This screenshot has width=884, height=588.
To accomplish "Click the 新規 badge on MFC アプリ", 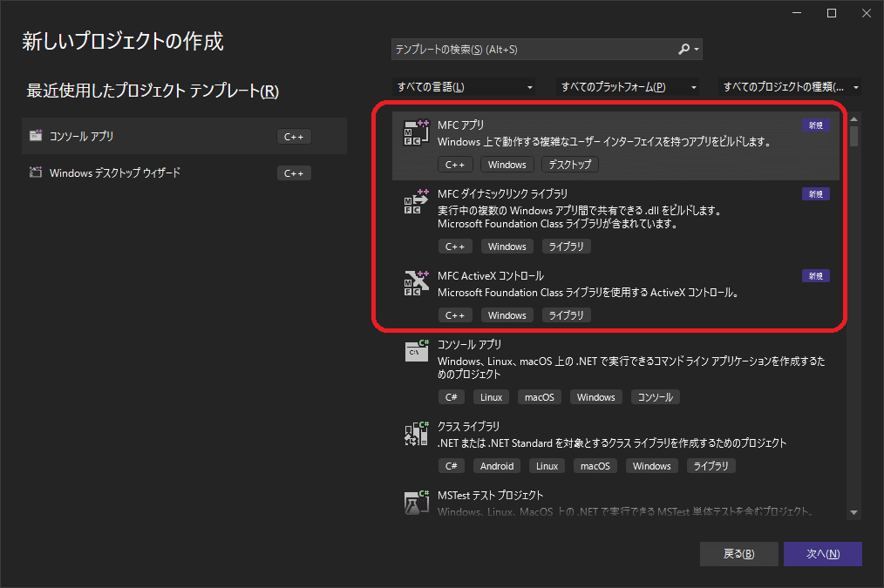I will [816, 125].
